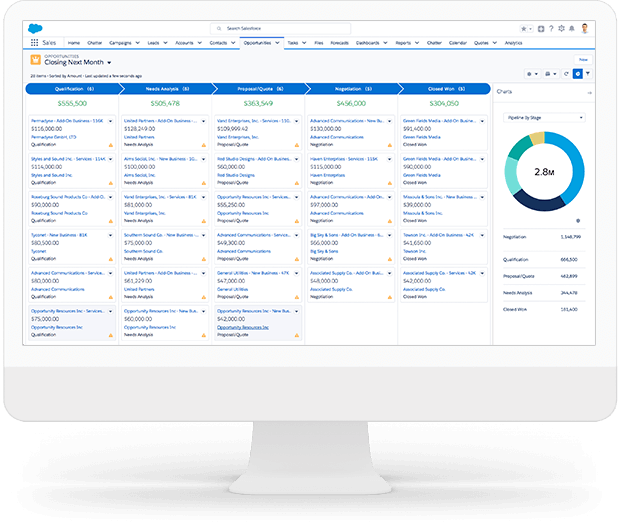Open the global actions plus icon
The image size is (620, 525).
coord(541,28)
